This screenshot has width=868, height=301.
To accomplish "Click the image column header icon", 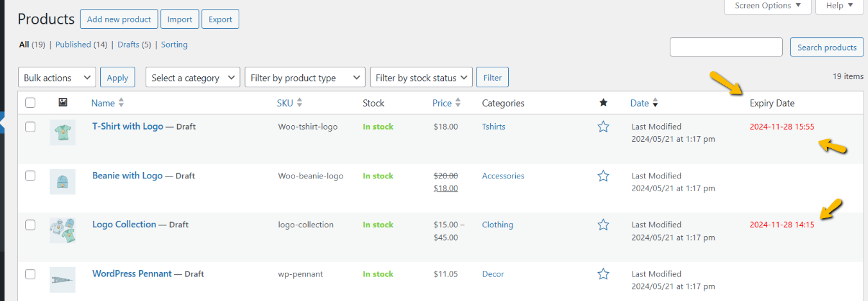I will tap(63, 103).
